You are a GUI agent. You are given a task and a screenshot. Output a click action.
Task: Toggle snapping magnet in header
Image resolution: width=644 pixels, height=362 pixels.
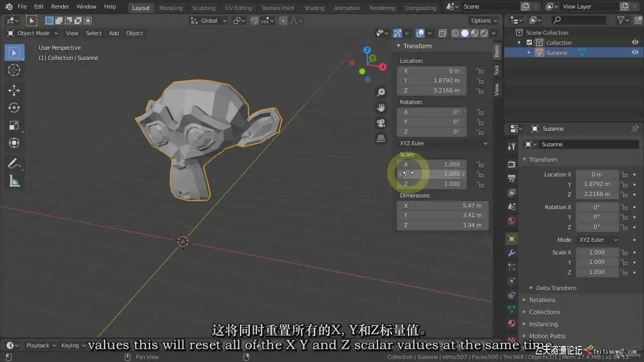coord(255,21)
